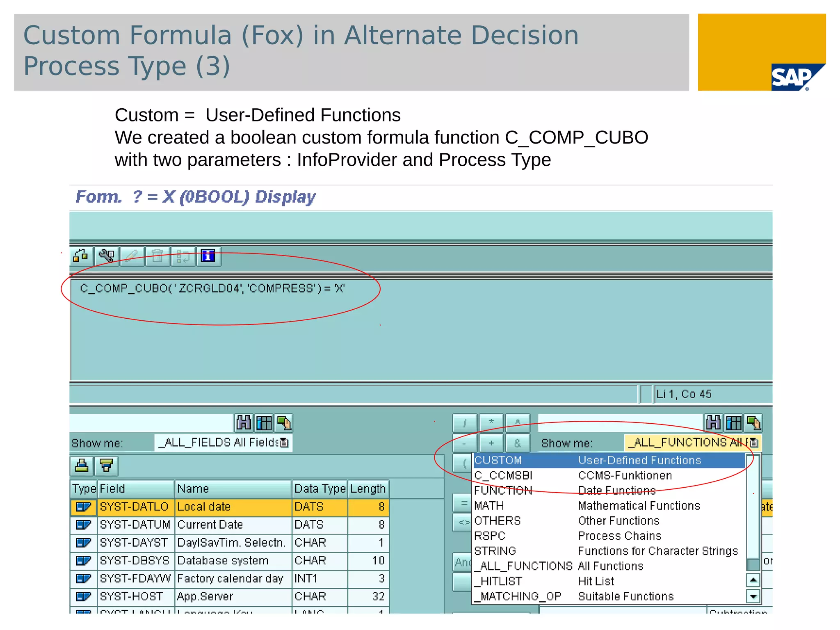840x630 pixels.
Task: Click the sort descending icon above field table
Action: point(107,466)
